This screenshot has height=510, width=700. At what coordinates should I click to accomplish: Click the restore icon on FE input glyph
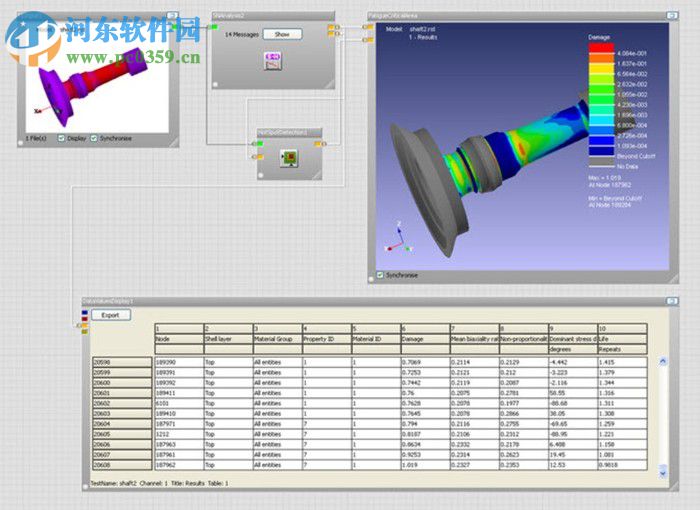(x=172, y=16)
